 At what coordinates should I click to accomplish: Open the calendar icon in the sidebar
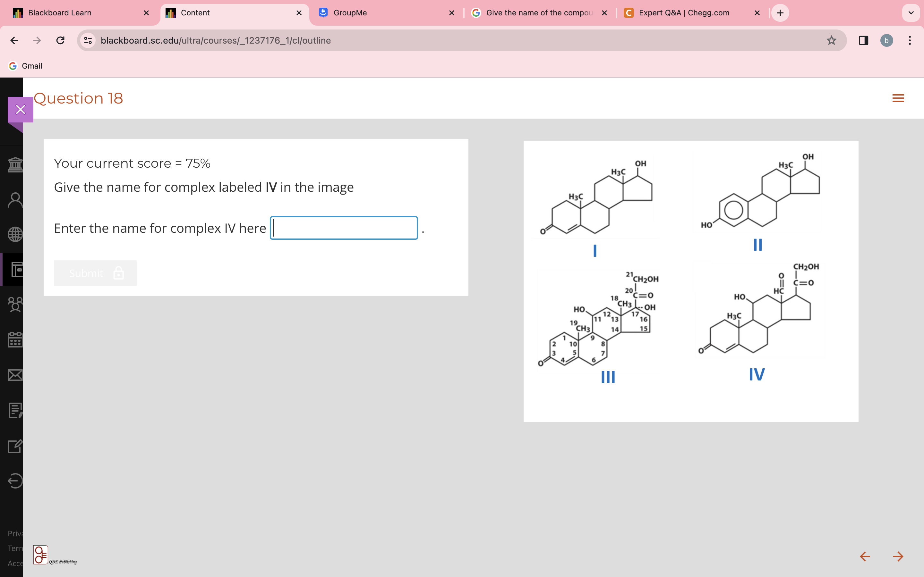point(15,340)
